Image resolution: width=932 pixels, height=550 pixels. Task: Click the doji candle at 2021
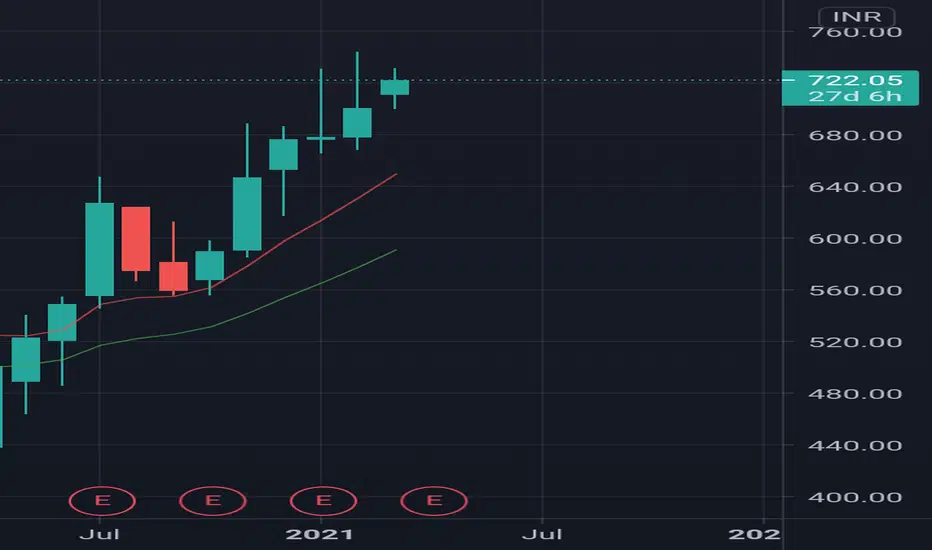[321, 138]
